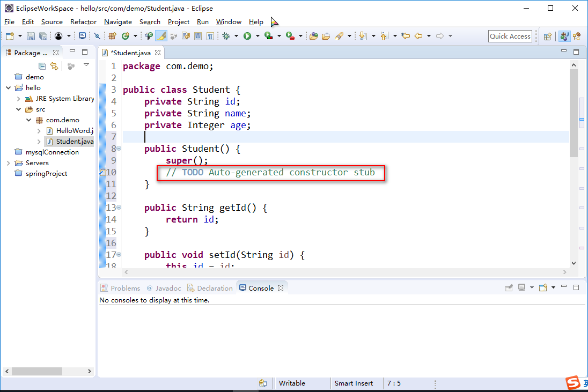The image size is (588, 392).
Task: Maximize the editor area
Action: [576, 51]
